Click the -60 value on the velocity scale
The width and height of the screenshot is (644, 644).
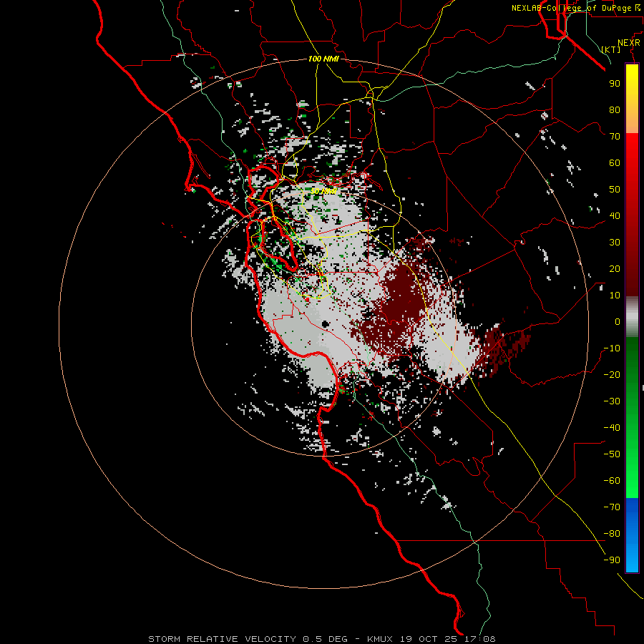pyautogui.click(x=612, y=481)
